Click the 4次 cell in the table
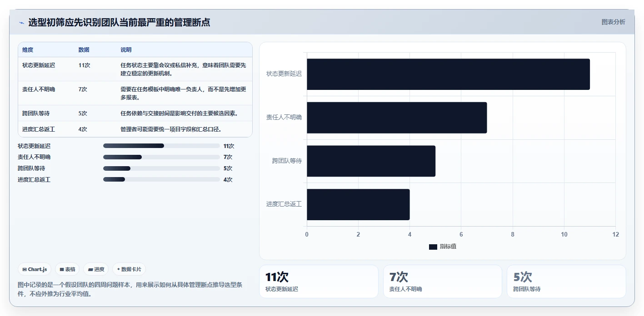644x316 pixels. tap(83, 129)
